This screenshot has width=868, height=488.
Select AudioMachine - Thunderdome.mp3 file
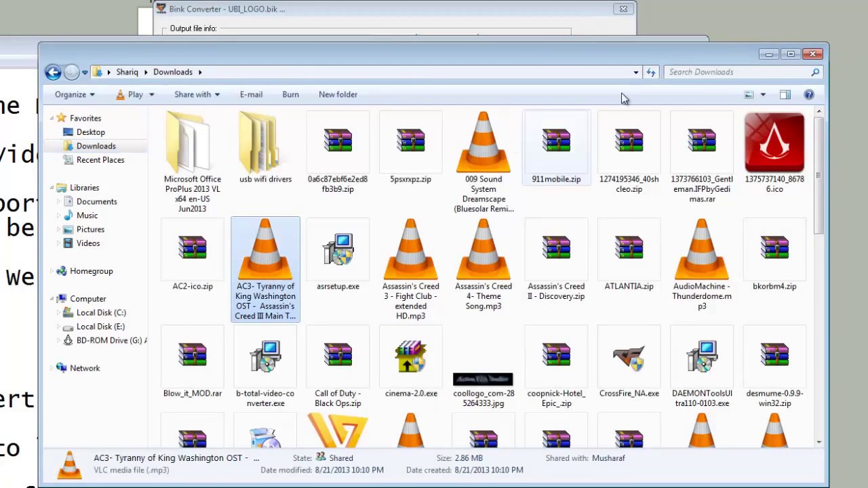(x=702, y=265)
